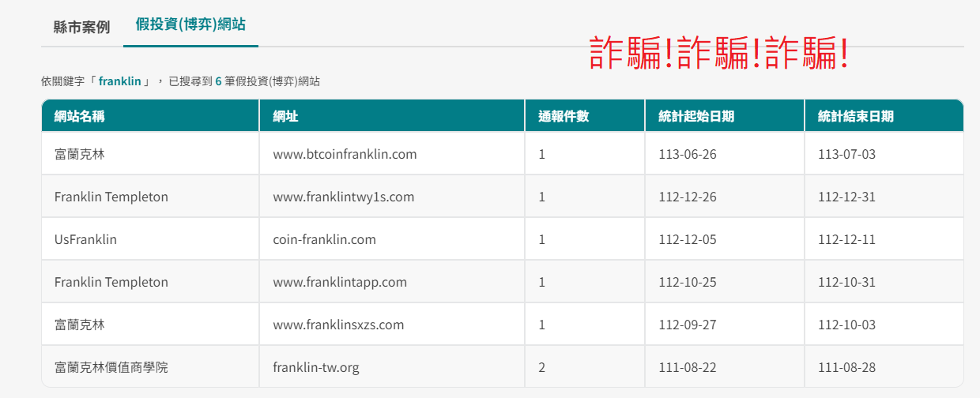980x398 pixels.
Task: Click the 統計起始日期 column header
Action: pos(696,116)
